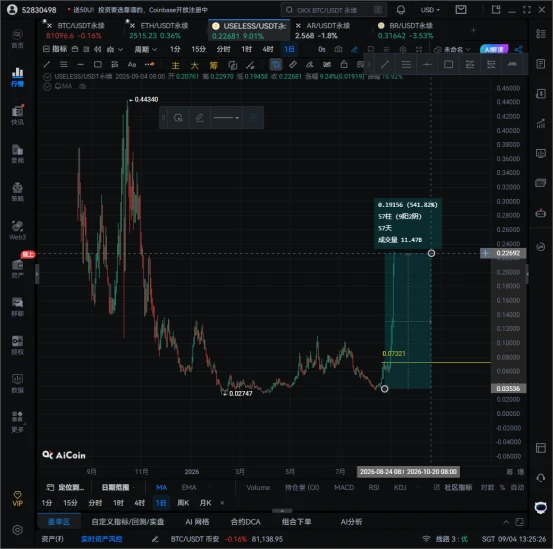Open the notification bell
The width and height of the screenshot is (554, 549).
coord(401,10)
